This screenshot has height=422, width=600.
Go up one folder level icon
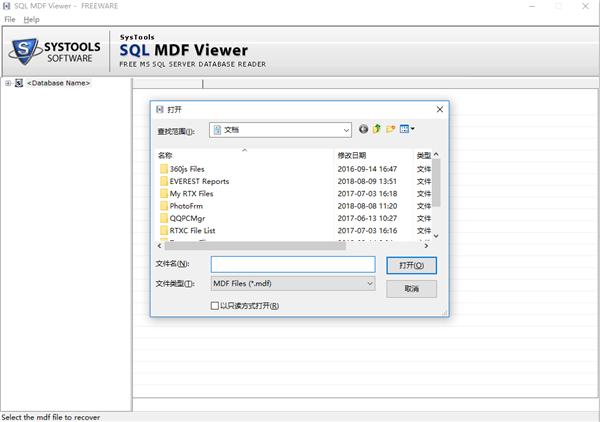click(x=377, y=129)
